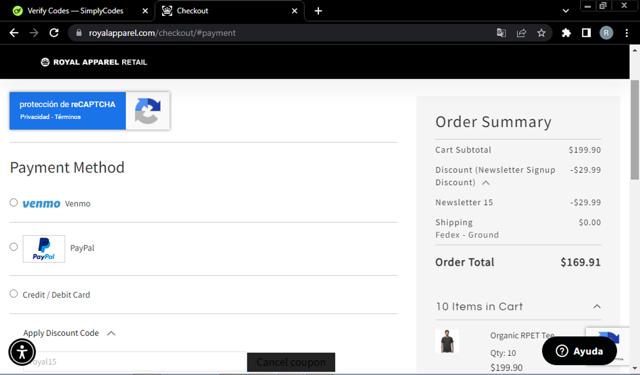The width and height of the screenshot is (640, 375).
Task: Click the Newsletter 15 coupon label
Action: click(464, 202)
